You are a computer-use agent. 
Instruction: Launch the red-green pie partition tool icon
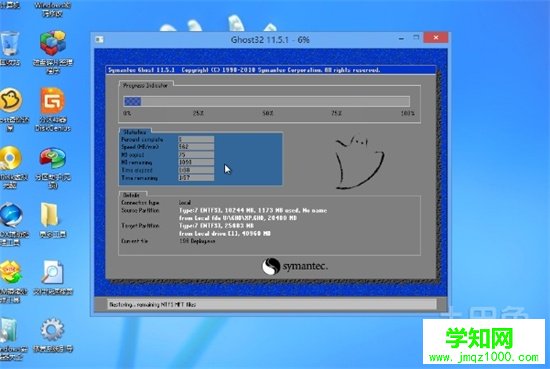coord(53,158)
